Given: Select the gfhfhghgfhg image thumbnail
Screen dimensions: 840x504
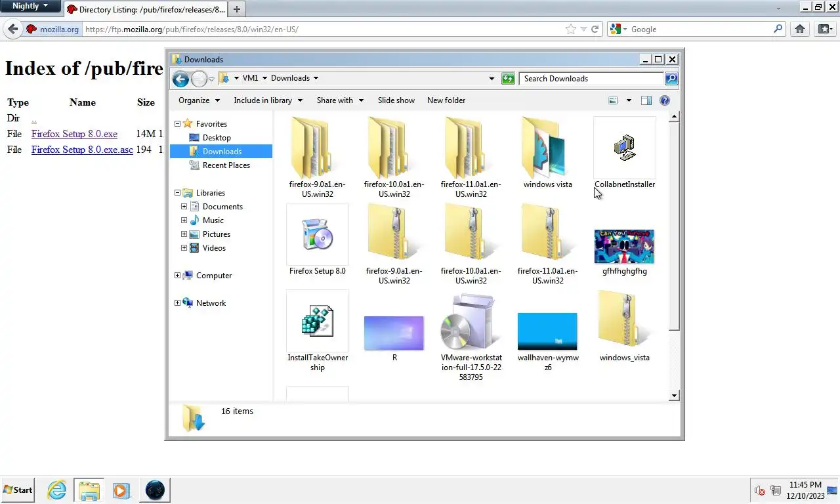Looking at the screenshot, I should [624, 246].
